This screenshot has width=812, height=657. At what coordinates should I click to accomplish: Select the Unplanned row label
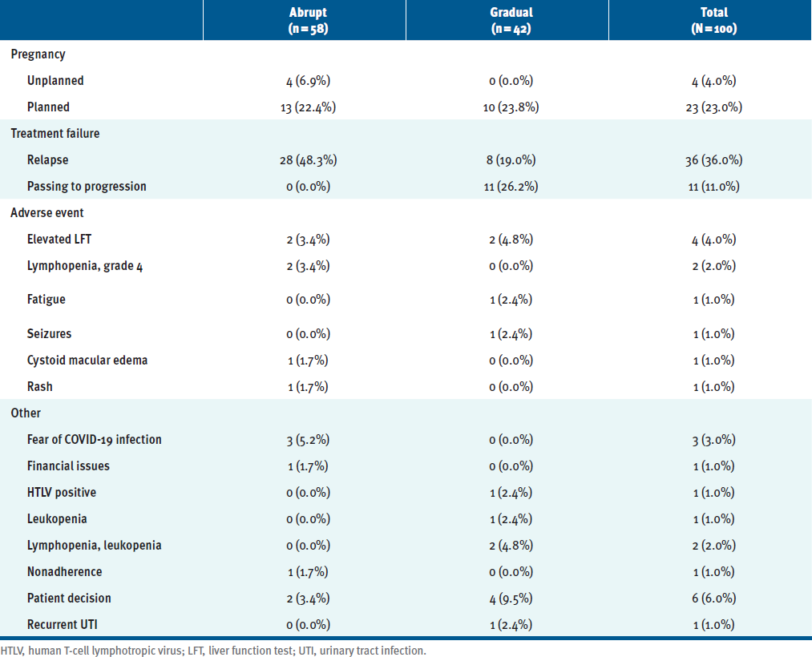click(x=55, y=81)
